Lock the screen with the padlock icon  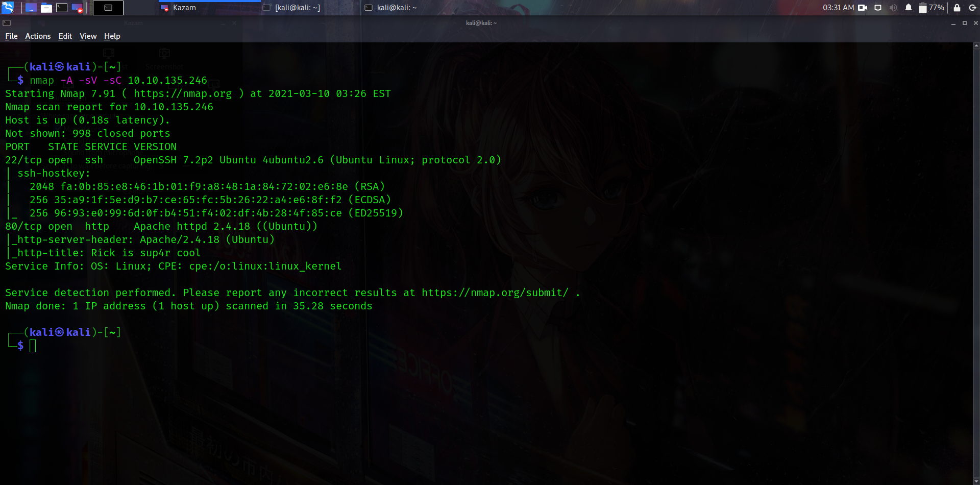click(x=957, y=8)
